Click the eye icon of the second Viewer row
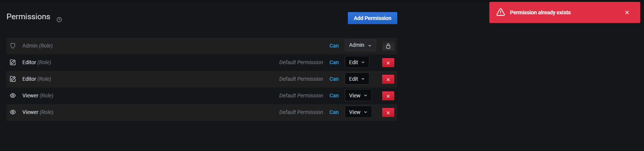This screenshot has width=644, height=151. click(13, 112)
